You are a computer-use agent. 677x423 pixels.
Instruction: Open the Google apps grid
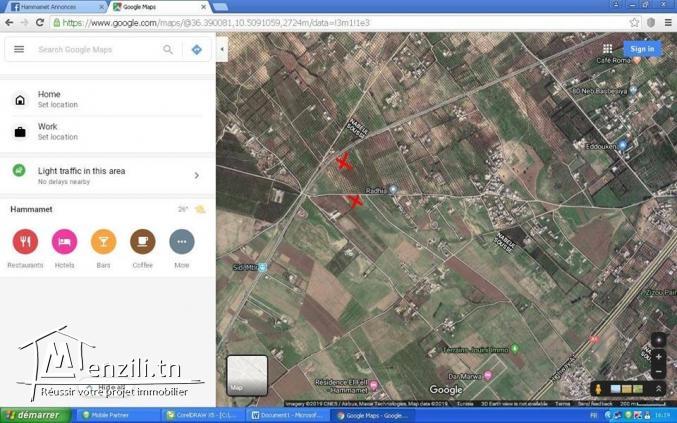click(607, 48)
